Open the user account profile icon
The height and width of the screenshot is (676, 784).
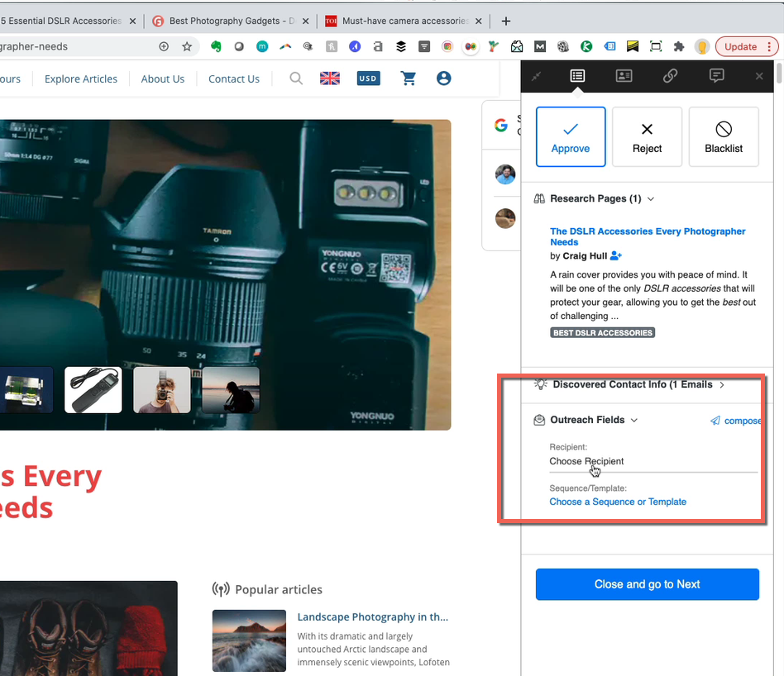[443, 79]
